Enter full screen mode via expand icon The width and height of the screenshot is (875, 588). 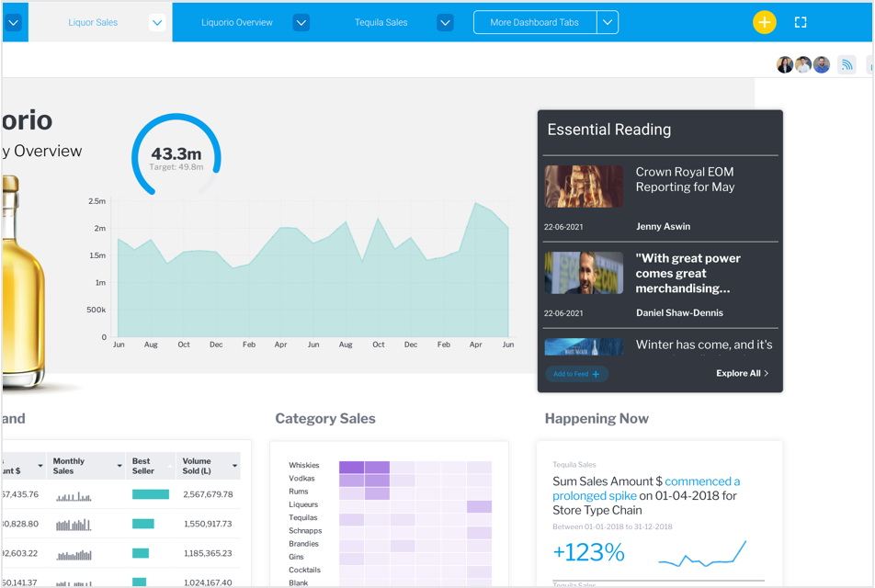[801, 22]
